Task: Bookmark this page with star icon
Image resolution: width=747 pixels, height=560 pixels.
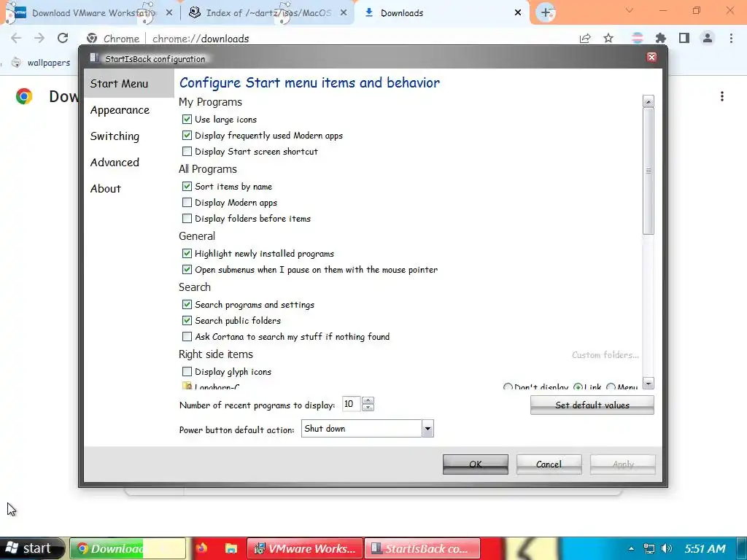Action: (x=608, y=38)
